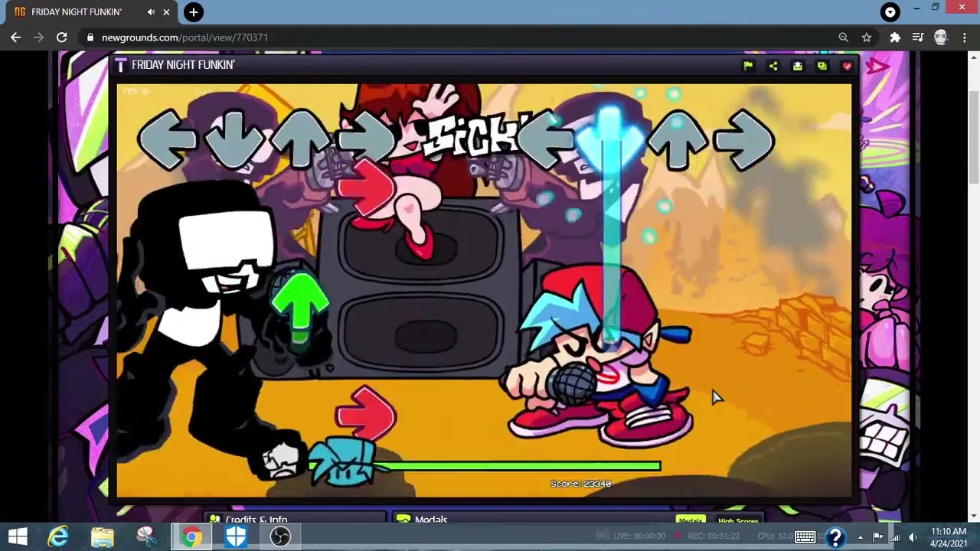Image resolution: width=980 pixels, height=551 pixels.
Task: Flag this Newgrounds submission with the green flag
Action: click(x=748, y=66)
